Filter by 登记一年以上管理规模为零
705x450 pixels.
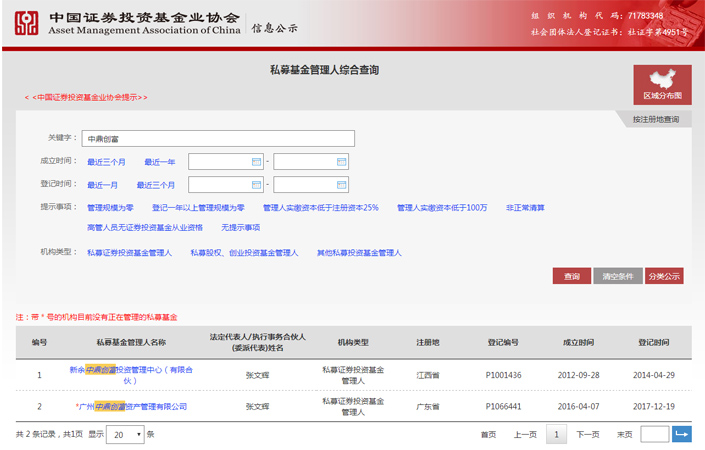coord(198,208)
